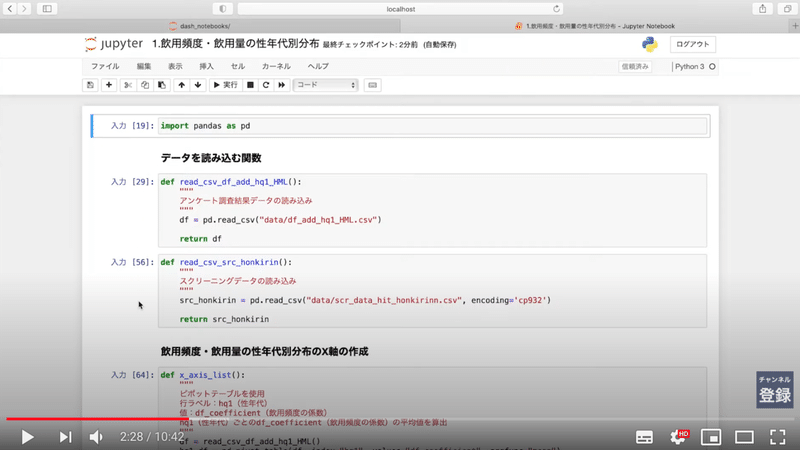
Task: Click the privacy shield icon
Action: click(x=222, y=9)
